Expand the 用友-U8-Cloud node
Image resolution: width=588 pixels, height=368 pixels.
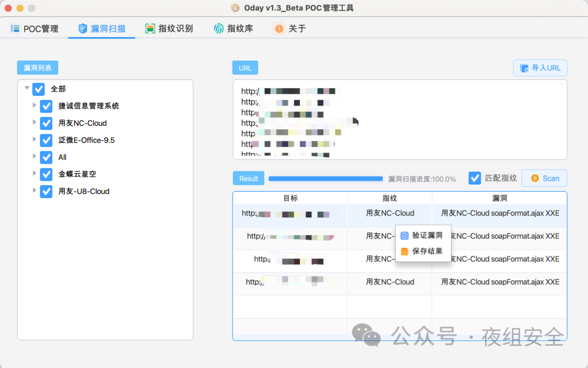pyautogui.click(x=34, y=190)
